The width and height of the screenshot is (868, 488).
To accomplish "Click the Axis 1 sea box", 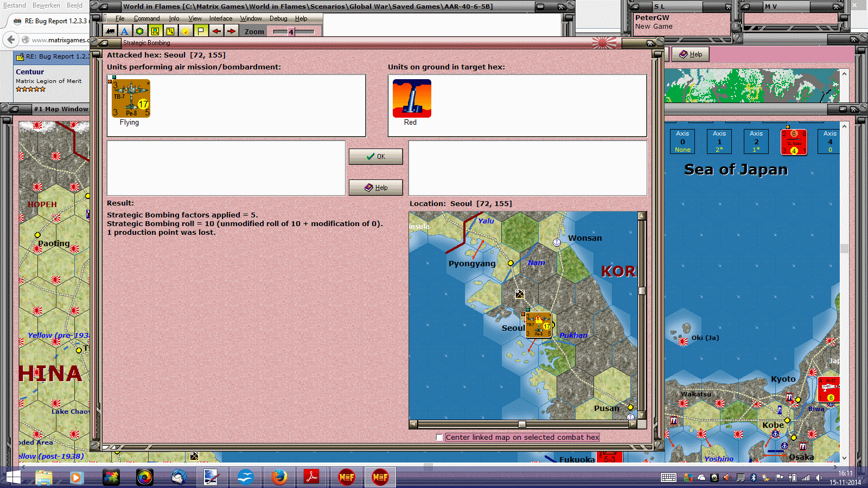I will [719, 142].
